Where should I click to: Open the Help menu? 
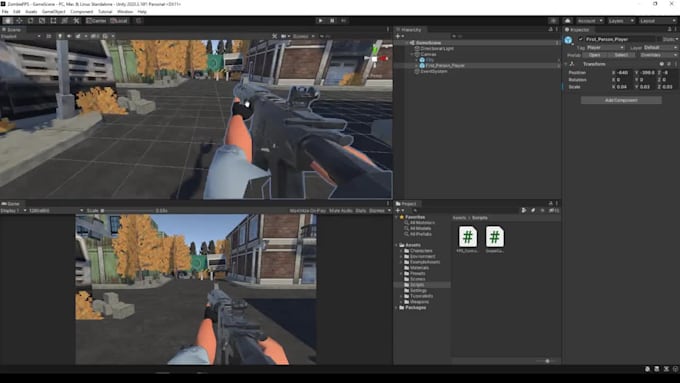(x=142, y=12)
